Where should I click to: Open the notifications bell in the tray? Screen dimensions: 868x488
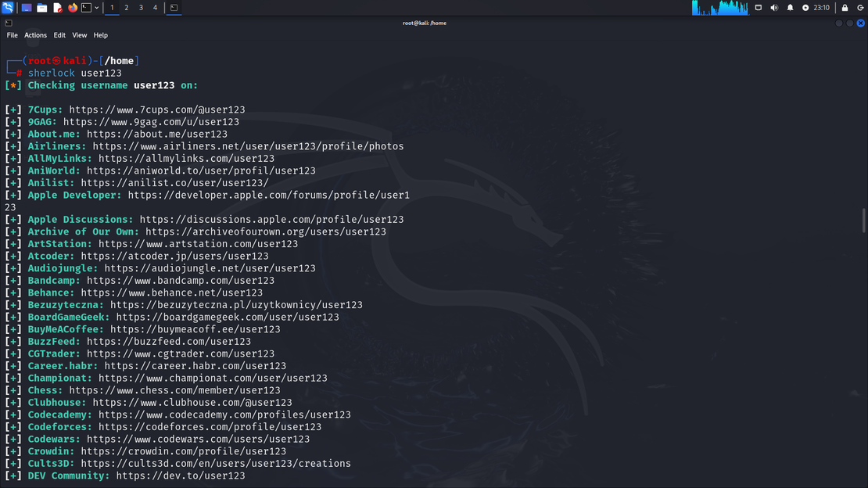pyautogui.click(x=790, y=7)
